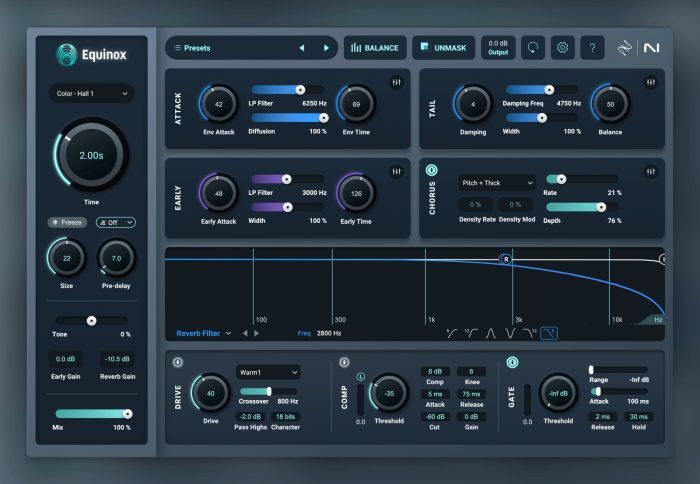Open the Reverb Filter selector menu
The image size is (700, 484).
pyautogui.click(x=204, y=333)
